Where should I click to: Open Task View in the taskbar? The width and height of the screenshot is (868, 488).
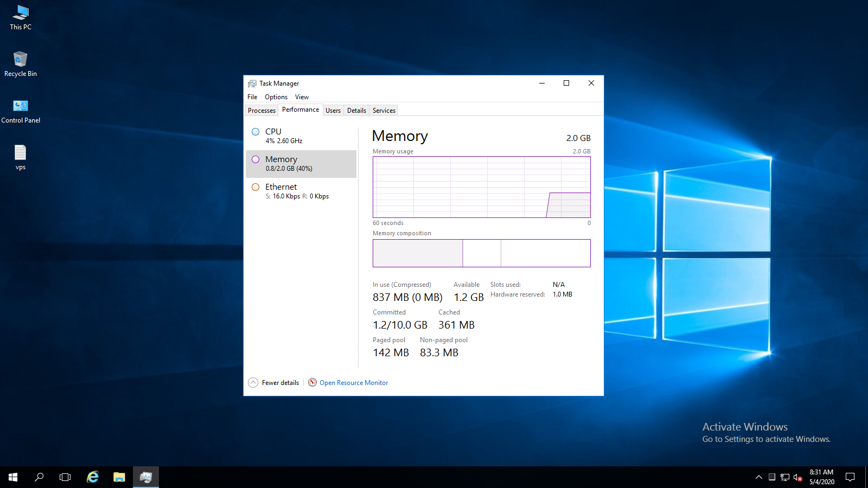(65, 477)
